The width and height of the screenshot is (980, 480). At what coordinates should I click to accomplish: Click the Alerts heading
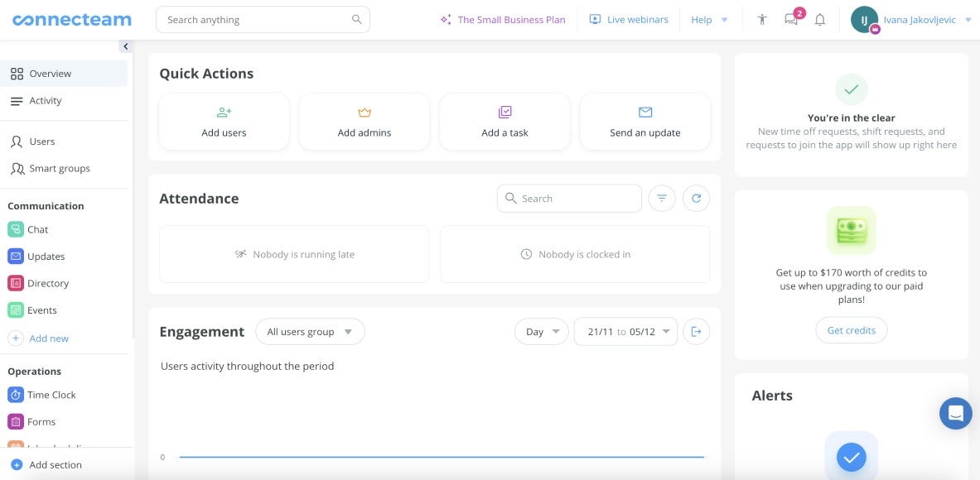[772, 395]
